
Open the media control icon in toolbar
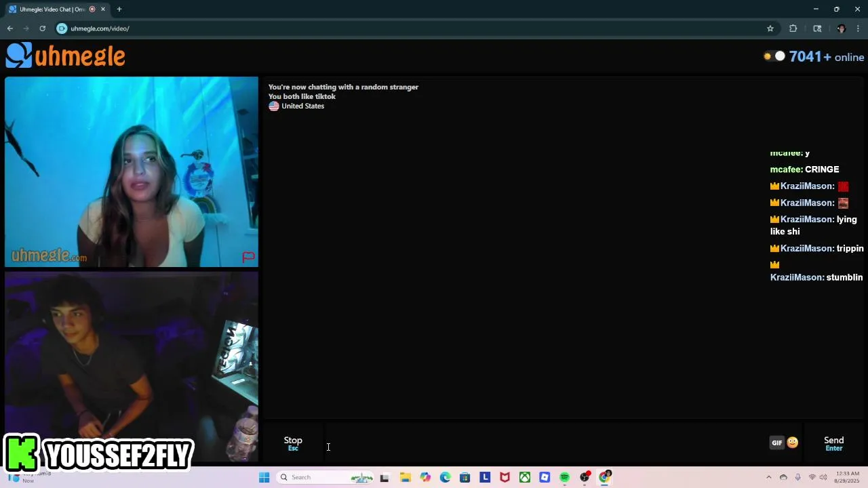[x=817, y=28]
